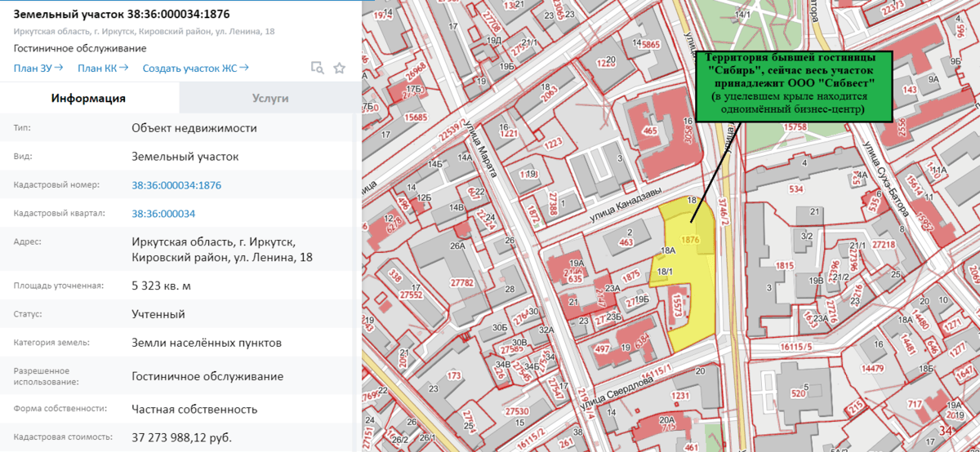Click status value 'Учтенный'

(x=158, y=314)
